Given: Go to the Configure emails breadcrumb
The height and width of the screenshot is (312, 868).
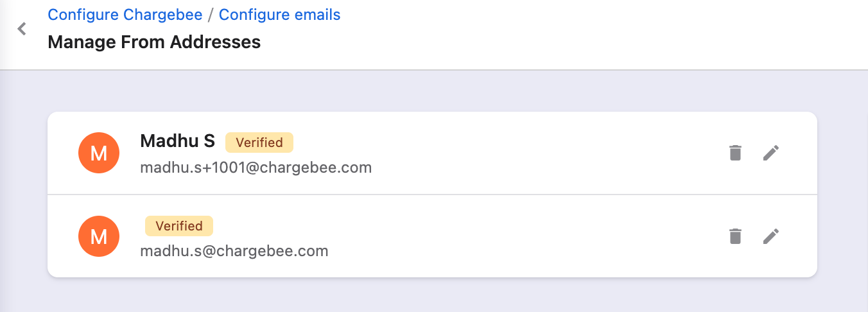Looking at the screenshot, I should [279, 15].
